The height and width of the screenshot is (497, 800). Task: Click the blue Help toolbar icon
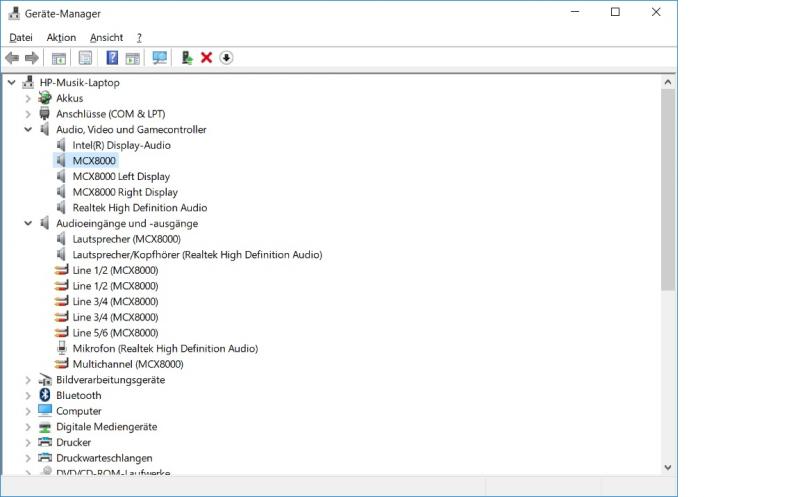112,58
